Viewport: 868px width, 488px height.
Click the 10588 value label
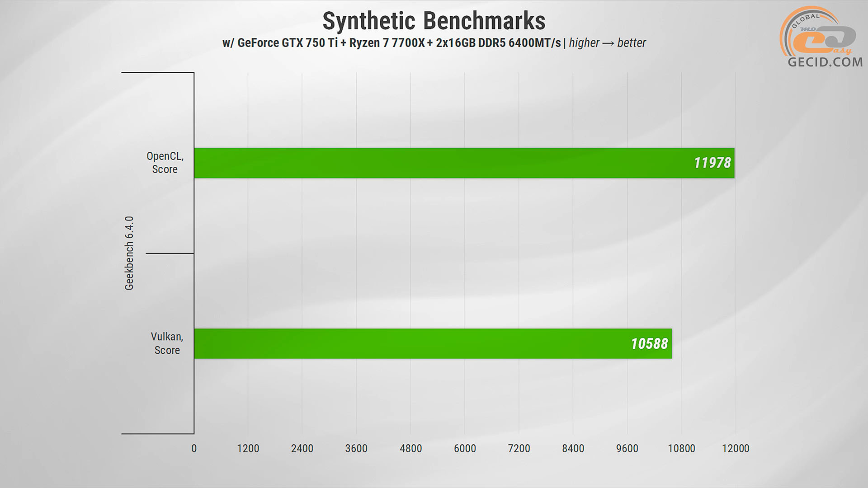(x=650, y=344)
